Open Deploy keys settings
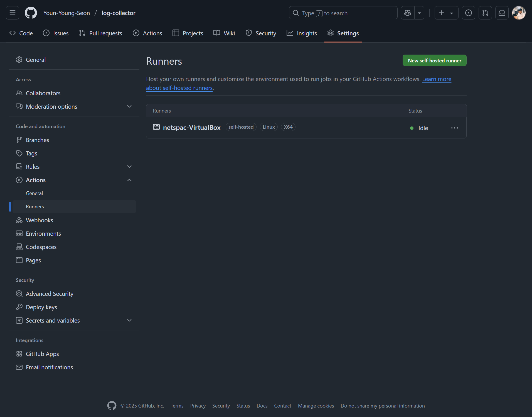532x417 pixels. click(x=74, y=307)
